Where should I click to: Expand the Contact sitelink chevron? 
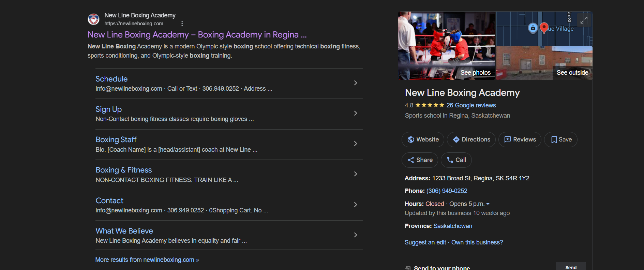tap(356, 205)
